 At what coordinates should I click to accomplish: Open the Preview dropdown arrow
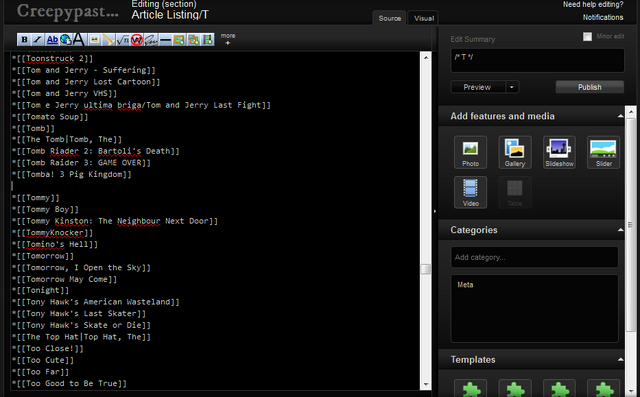tap(512, 87)
